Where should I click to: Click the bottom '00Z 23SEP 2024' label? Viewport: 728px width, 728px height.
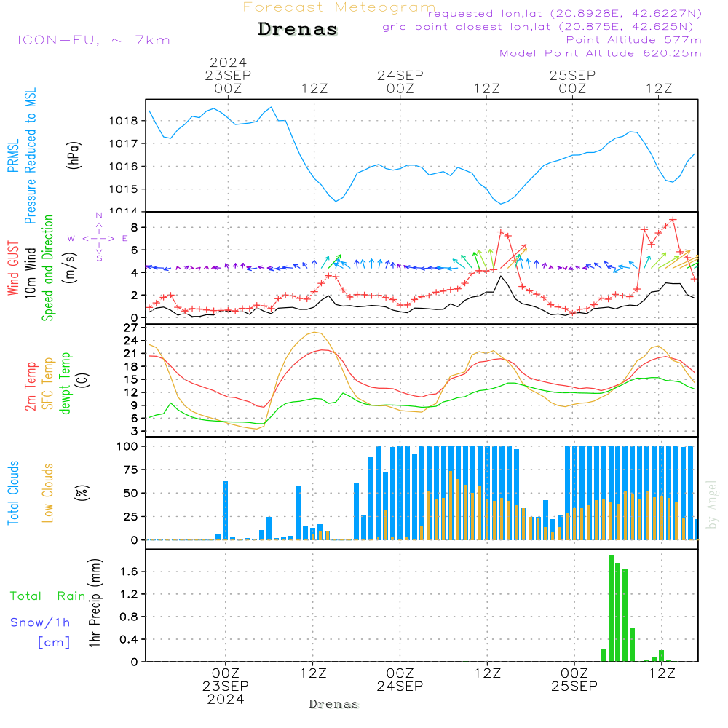tap(226, 687)
